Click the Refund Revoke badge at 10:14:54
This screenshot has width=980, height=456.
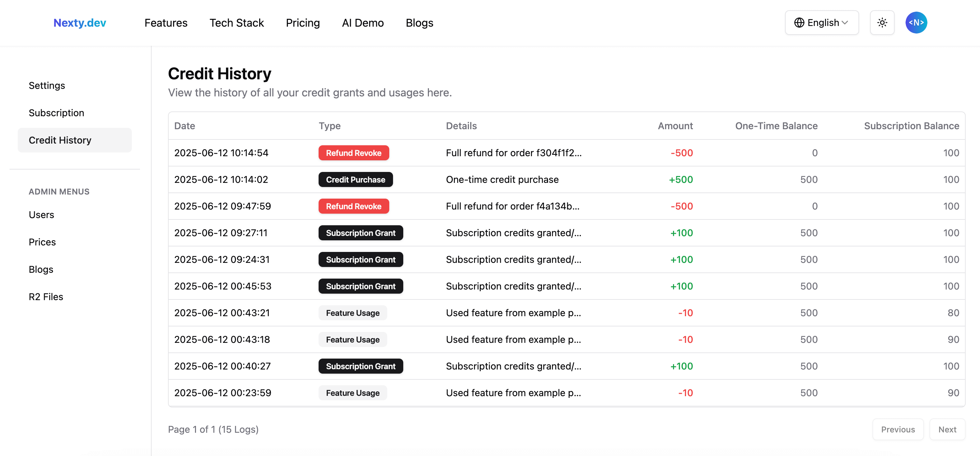click(x=353, y=153)
